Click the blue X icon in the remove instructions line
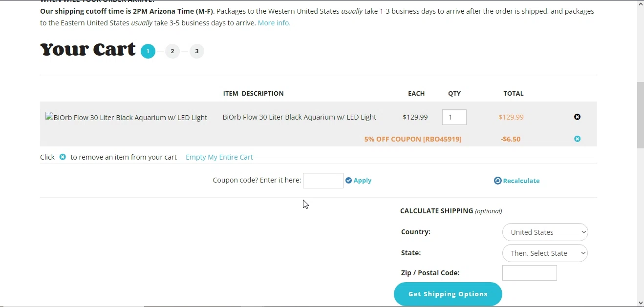Screen dimensions: 644x307 [63, 157]
